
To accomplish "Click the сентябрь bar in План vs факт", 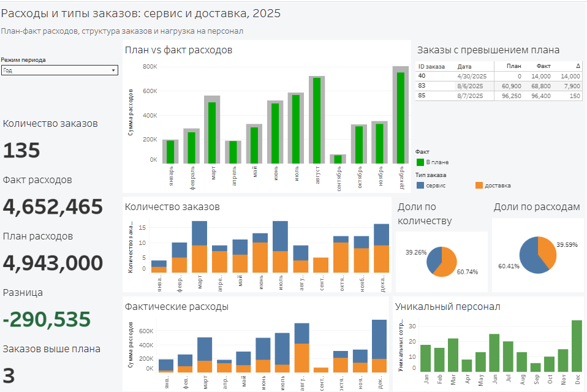I will pos(338,159).
